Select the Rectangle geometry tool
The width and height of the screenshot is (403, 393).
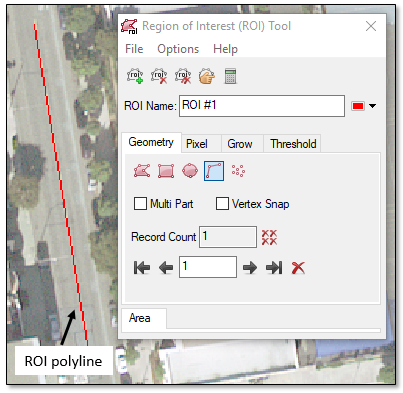(166, 171)
